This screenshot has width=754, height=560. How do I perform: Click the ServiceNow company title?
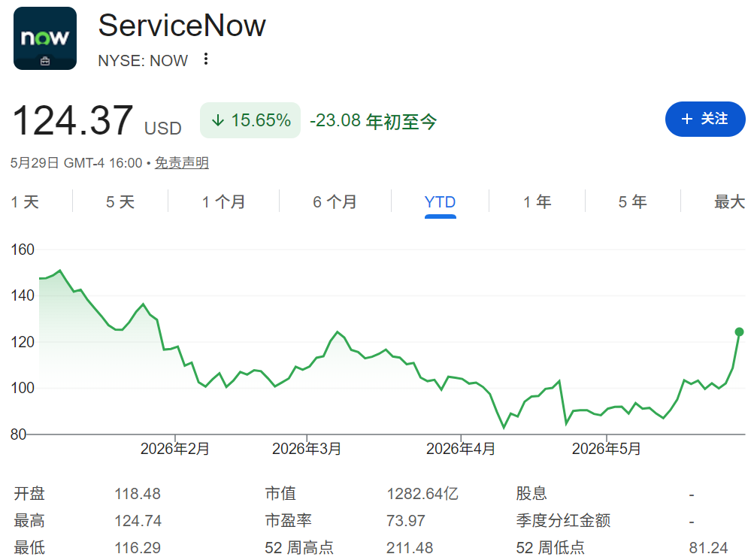coord(182,26)
